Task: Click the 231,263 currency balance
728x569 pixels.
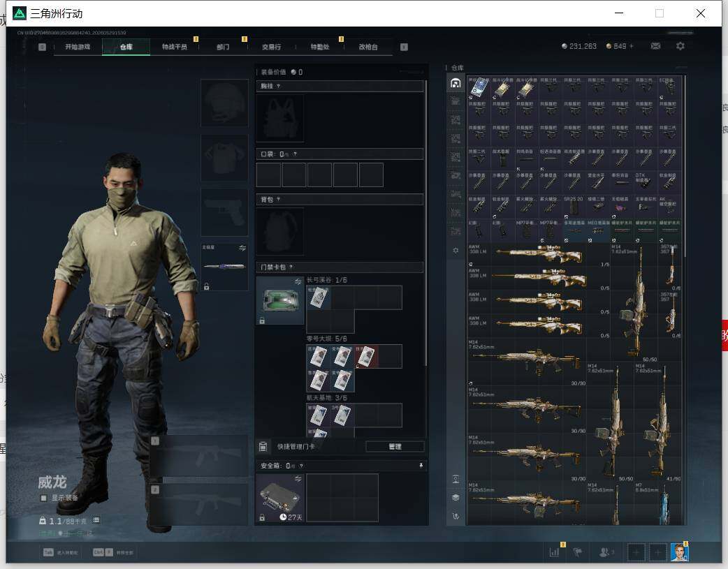Action: pos(579,46)
